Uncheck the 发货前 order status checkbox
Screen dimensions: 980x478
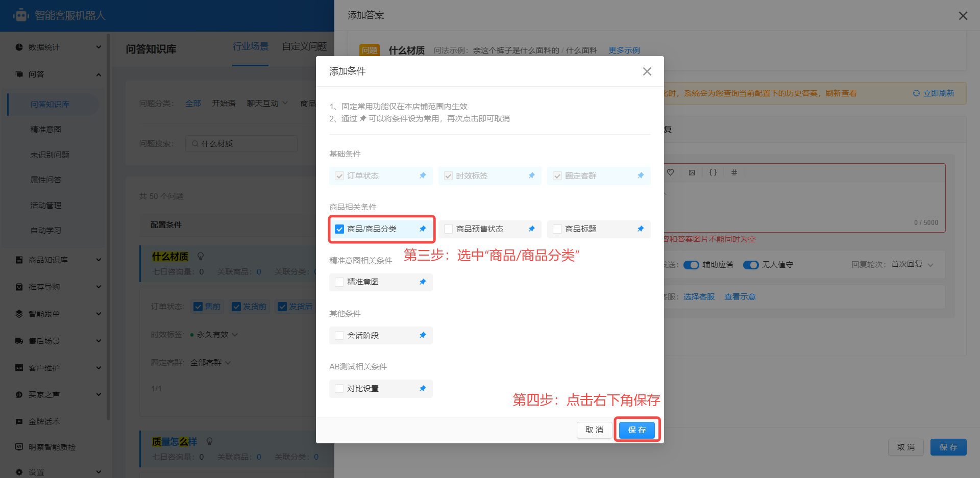236,307
